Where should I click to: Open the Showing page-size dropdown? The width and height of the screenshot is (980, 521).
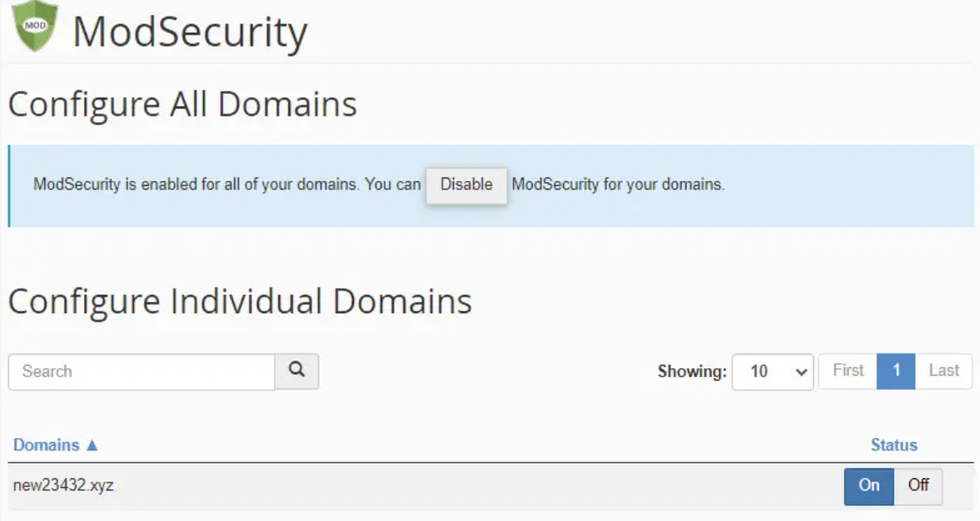coord(772,371)
